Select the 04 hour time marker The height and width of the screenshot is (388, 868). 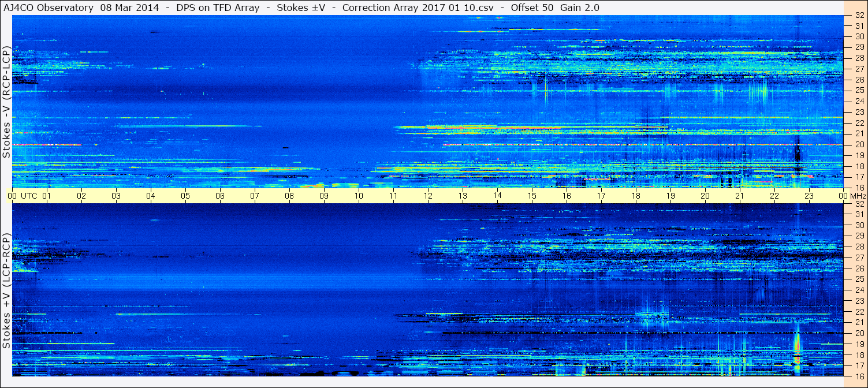[151, 196]
